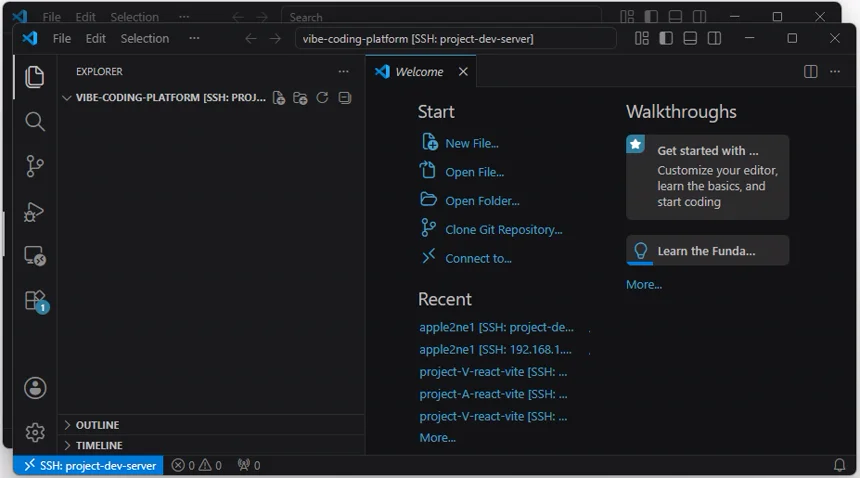Open the File menu
The image size is (860, 478).
[x=62, y=38]
